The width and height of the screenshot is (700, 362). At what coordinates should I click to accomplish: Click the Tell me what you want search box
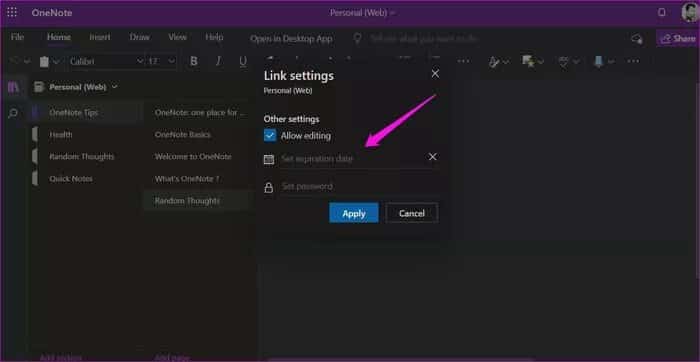(424, 39)
